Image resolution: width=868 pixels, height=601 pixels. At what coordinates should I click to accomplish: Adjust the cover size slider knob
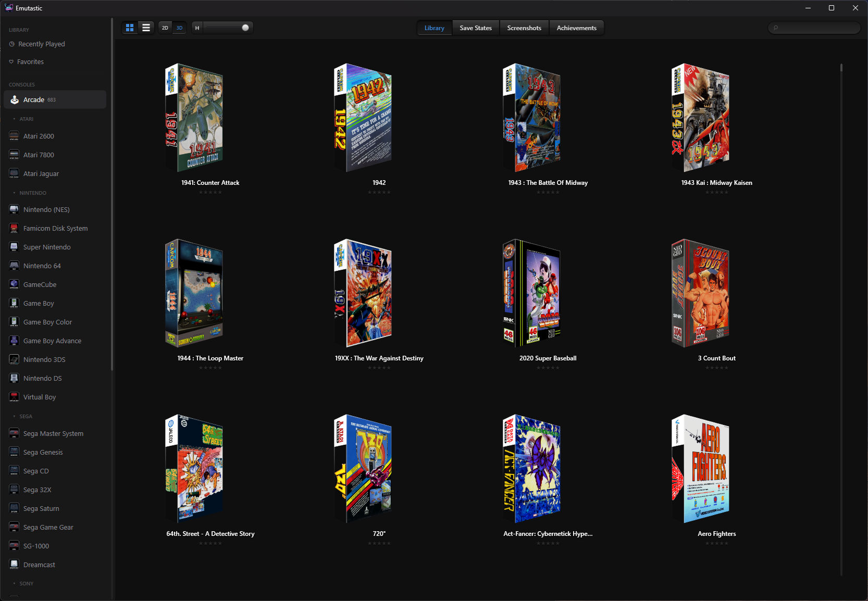[x=245, y=28]
